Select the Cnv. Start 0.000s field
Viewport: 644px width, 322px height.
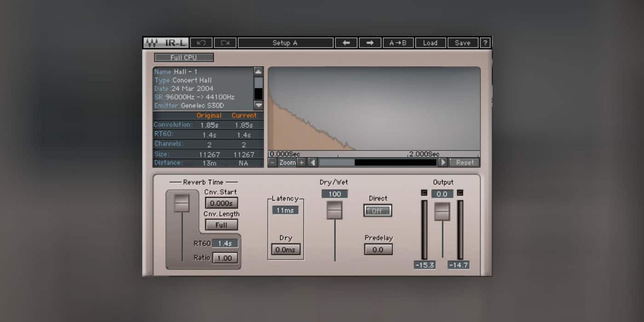(x=222, y=203)
